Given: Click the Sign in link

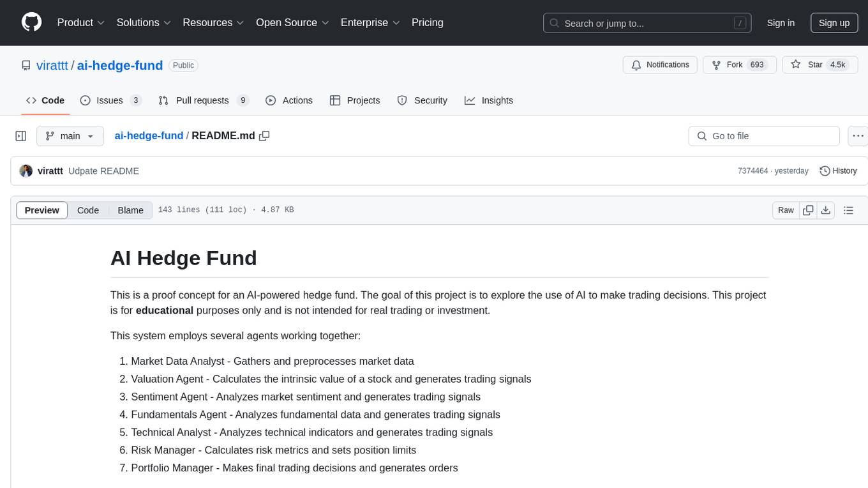Looking at the screenshot, I should click(781, 23).
